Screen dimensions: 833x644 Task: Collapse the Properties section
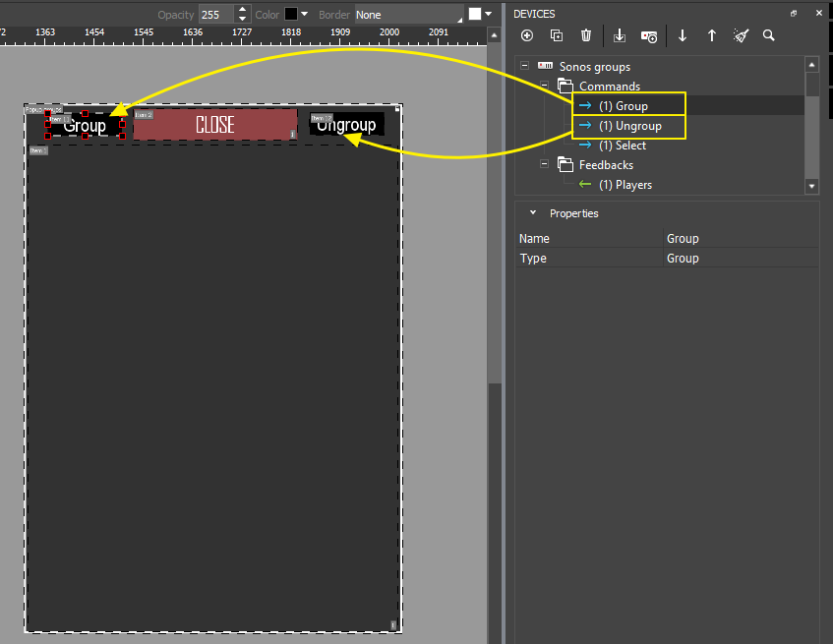pos(533,213)
